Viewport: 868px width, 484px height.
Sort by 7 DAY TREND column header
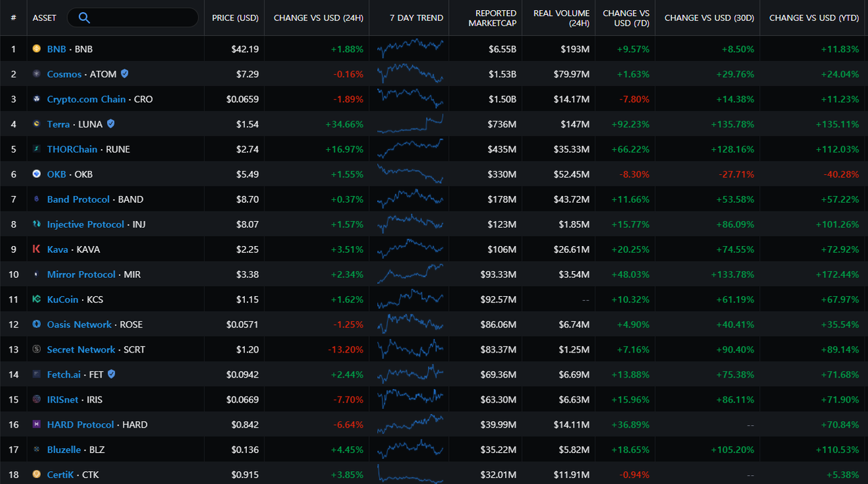point(416,18)
